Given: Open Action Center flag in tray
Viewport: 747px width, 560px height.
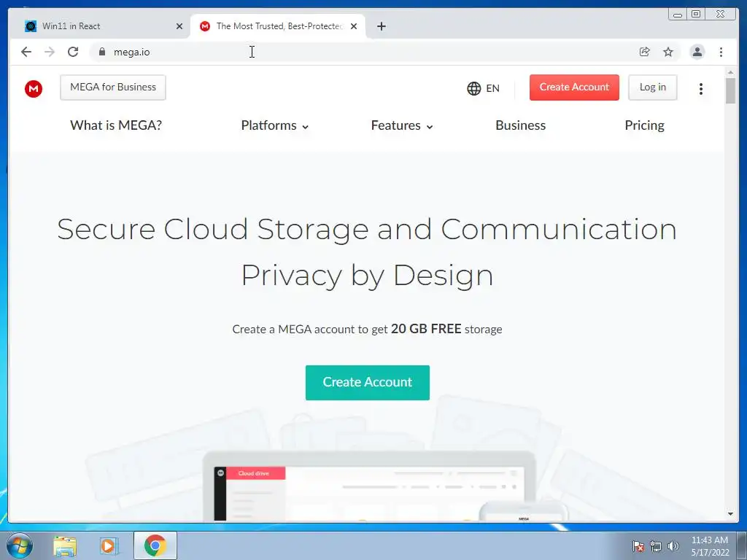Looking at the screenshot, I should 638,546.
